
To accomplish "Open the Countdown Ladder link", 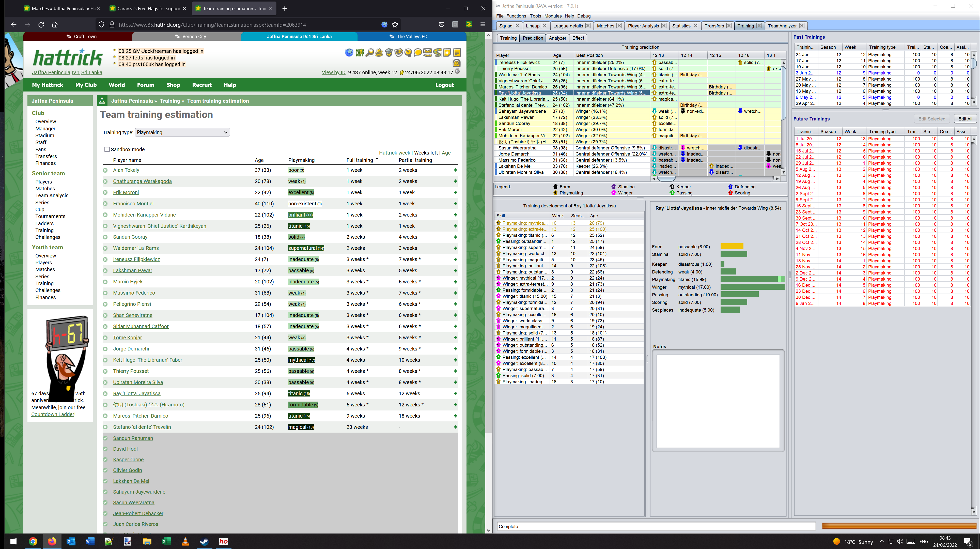I will pos(53,414).
